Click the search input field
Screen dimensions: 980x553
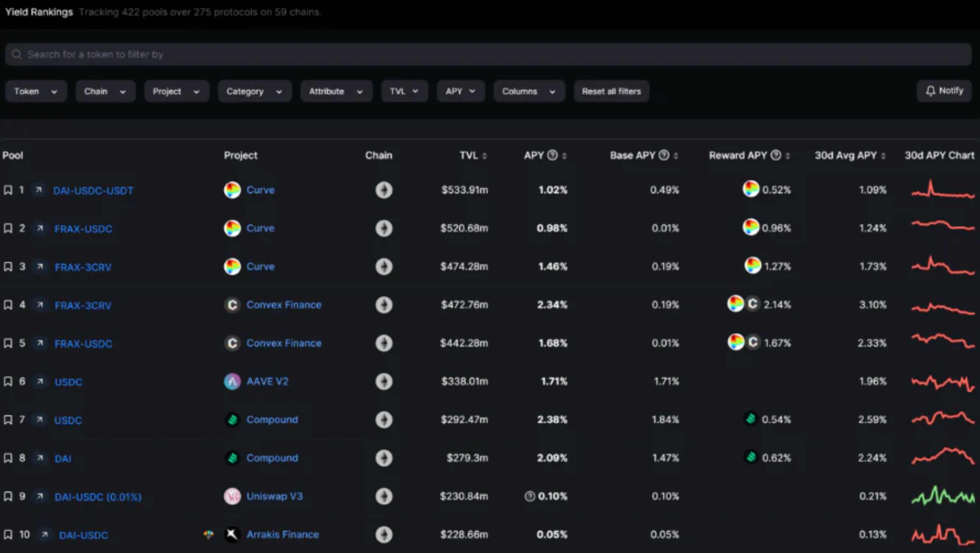489,54
